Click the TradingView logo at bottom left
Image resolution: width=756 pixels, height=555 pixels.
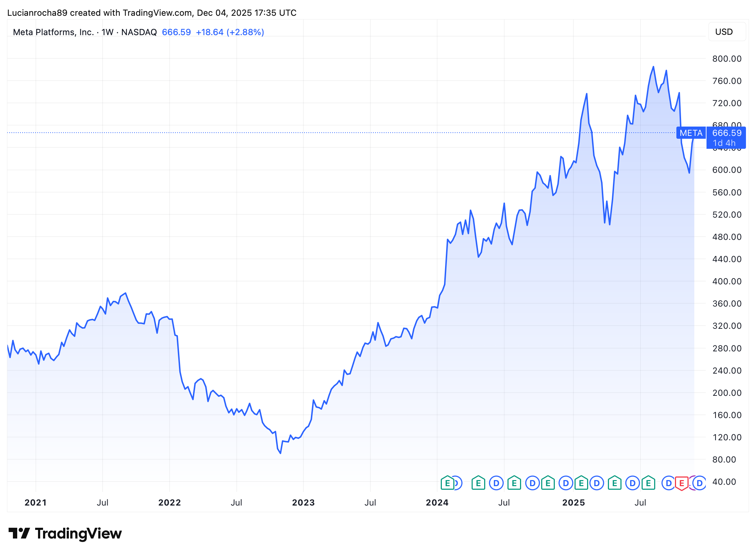point(65,533)
